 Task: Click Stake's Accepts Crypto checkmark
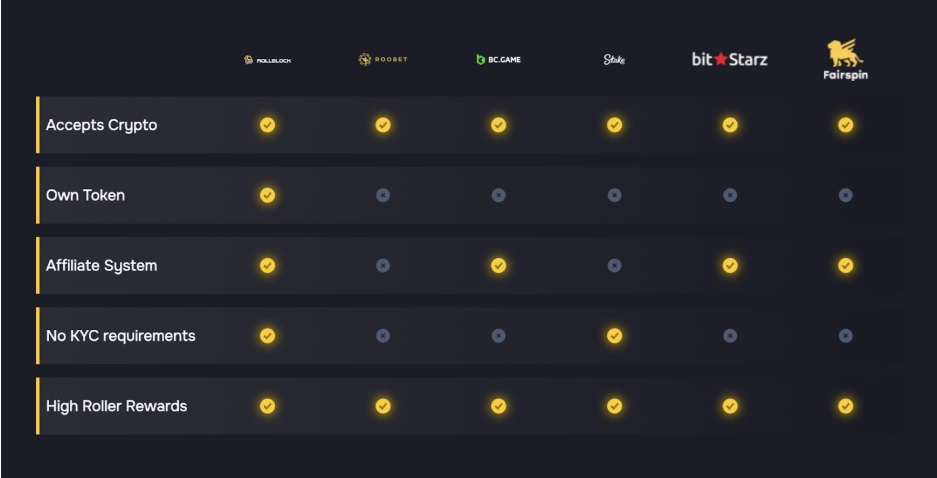[614, 125]
